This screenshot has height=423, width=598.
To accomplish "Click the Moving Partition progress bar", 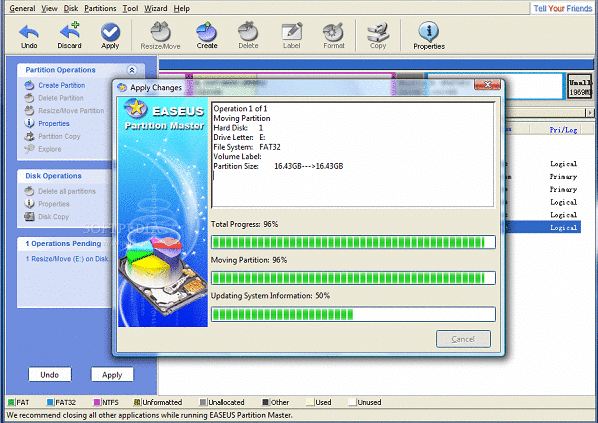I will pyautogui.click(x=353, y=278).
